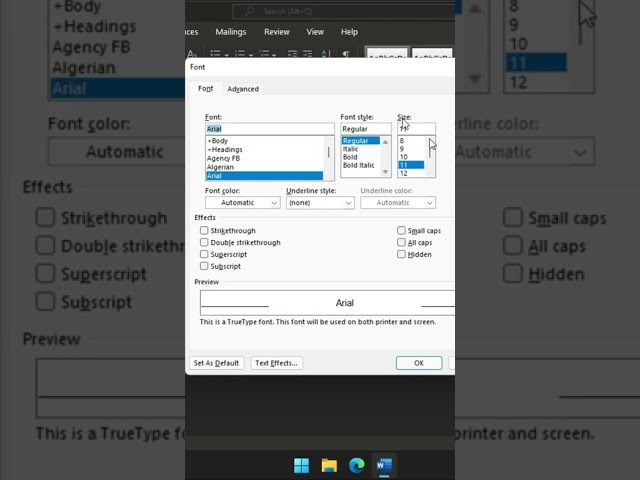The image size is (640, 480).
Task: Choose the Bold entry in the Font style list
Action: click(x=360, y=157)
